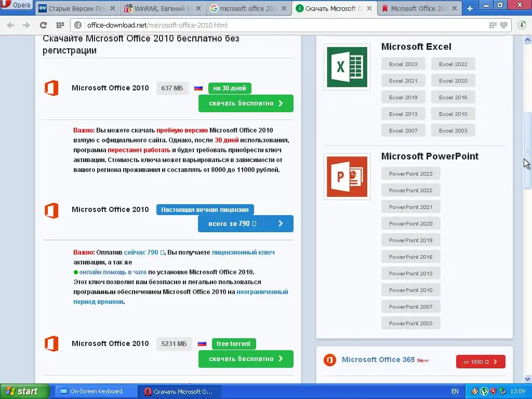Open the Office 365 от 1890 red button
The image size is (532, 399).
[x=481, y=362]
